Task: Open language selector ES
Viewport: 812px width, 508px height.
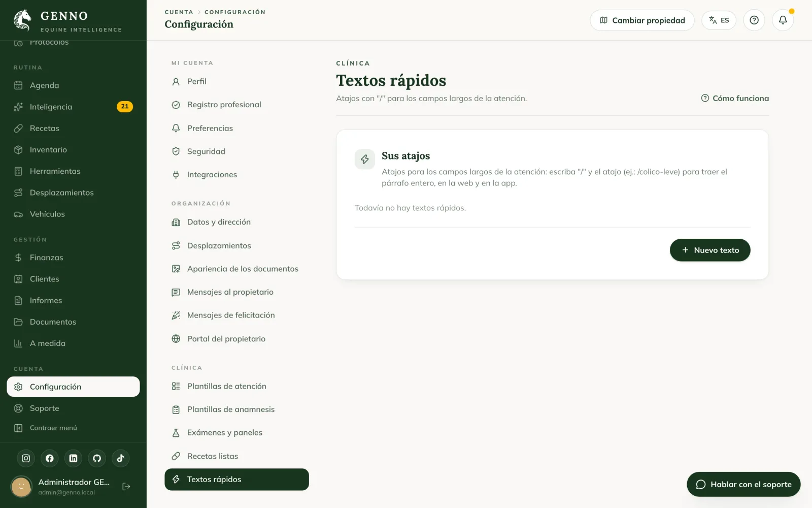Action: 719,20
